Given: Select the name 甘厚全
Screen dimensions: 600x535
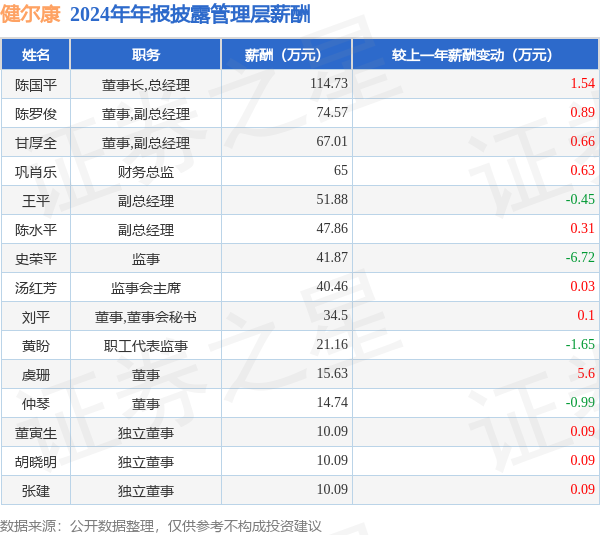Looking at the screenshot, I should tap(36, 143).
